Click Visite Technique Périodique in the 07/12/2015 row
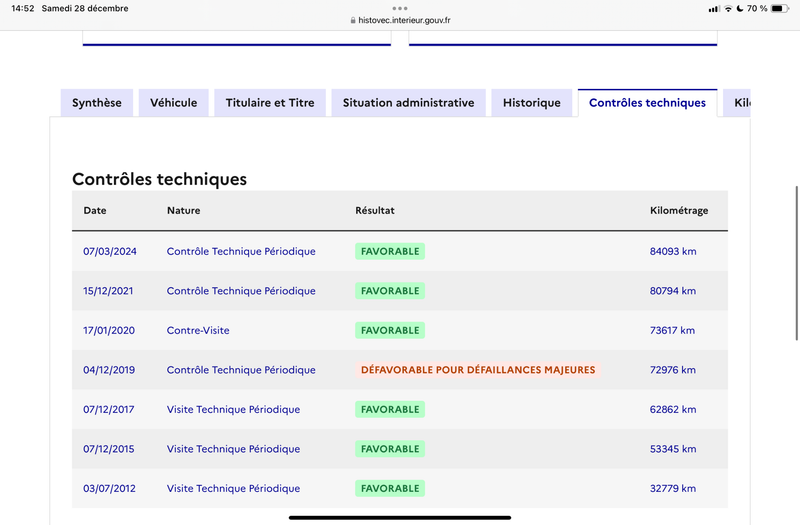The width and height of the screenshot is (800, 525). [x=233, y=449]
